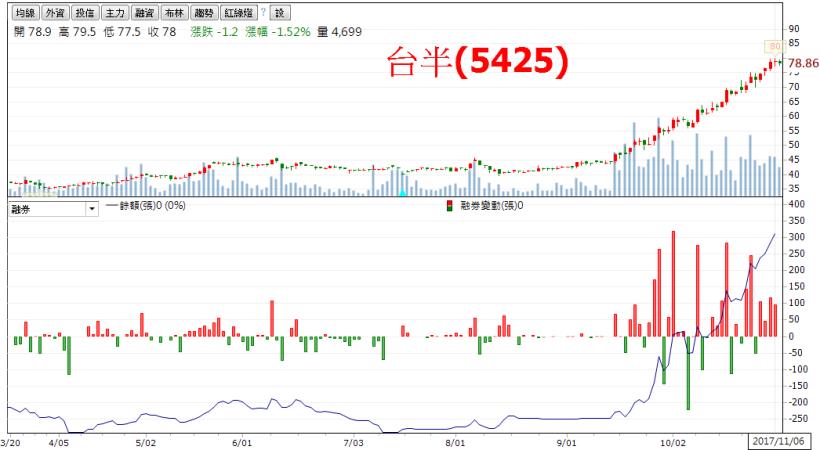The image size is (820, 450).
Task: Open the blue question mark help icon
Action: click(264, 12)
